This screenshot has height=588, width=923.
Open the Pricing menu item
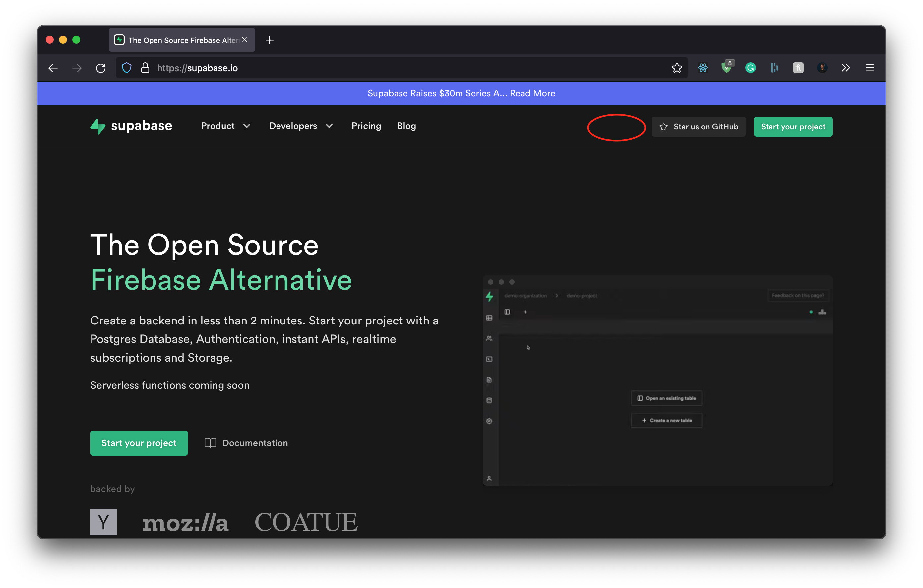pyautogui.click(x=366, y=126)
